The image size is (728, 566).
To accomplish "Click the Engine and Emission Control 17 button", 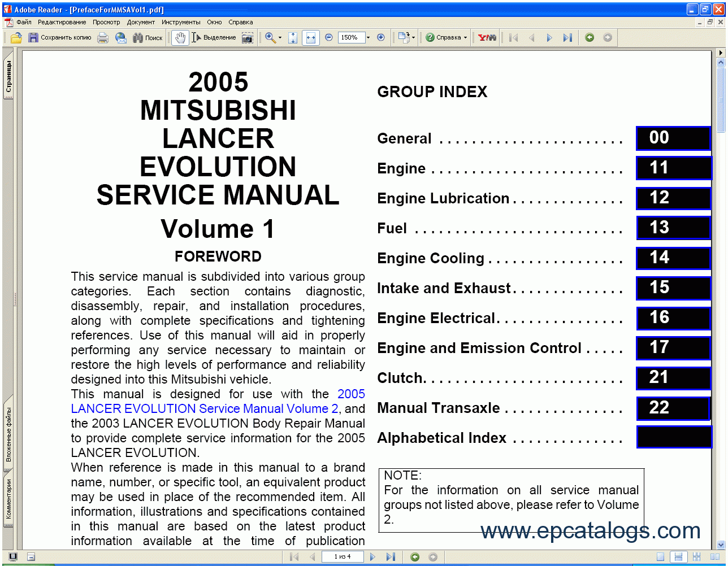I will (673, 348).
